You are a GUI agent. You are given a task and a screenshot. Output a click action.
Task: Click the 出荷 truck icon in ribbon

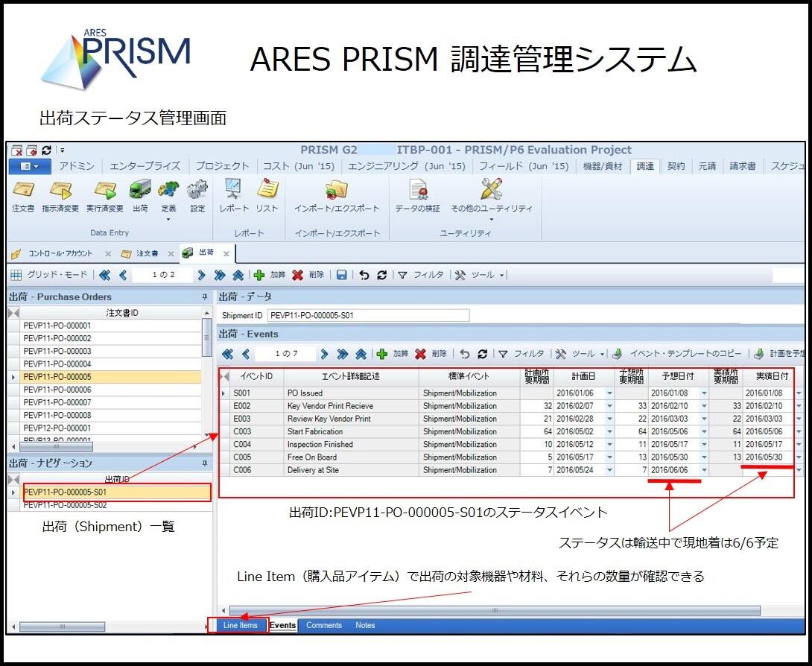(140, 196)
